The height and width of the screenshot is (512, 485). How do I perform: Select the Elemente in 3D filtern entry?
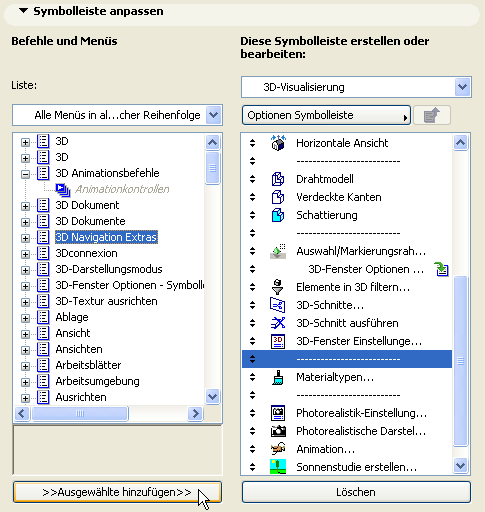click(347, 287)
